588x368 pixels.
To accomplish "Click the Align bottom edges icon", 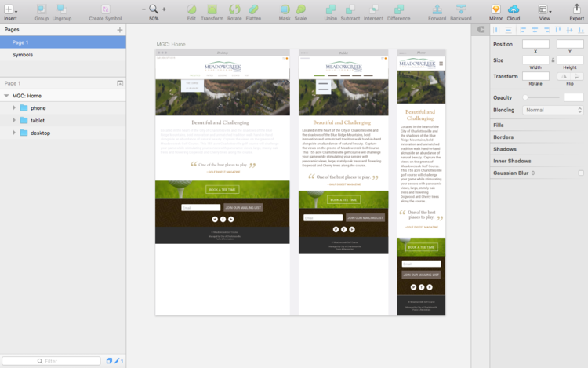I will (581, 30).
